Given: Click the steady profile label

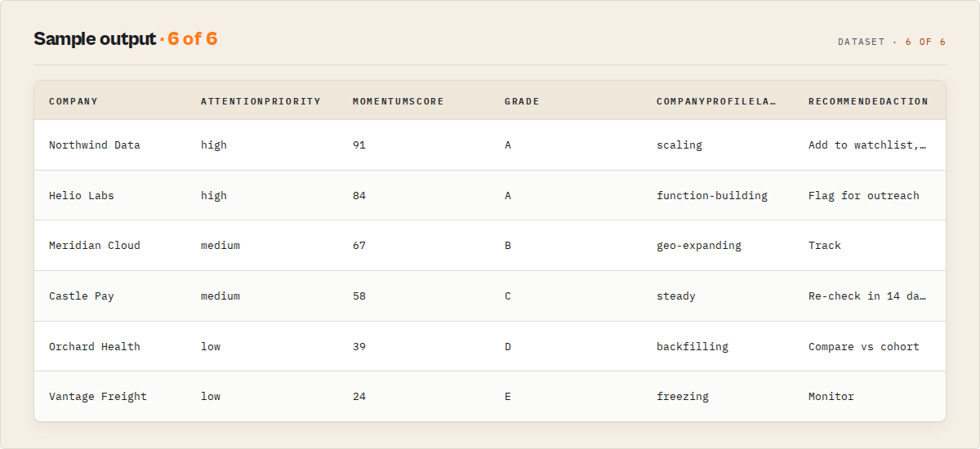Looking at the screenshot, I should coord(676,296).
